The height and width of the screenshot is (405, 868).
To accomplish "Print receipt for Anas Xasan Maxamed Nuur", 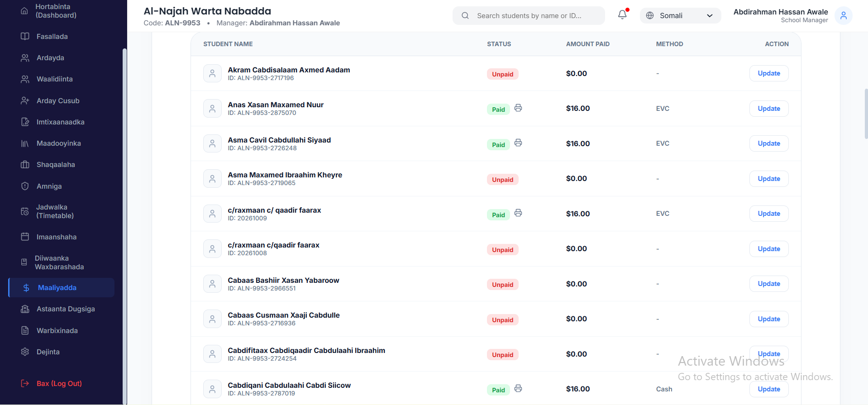I will 518,108.
